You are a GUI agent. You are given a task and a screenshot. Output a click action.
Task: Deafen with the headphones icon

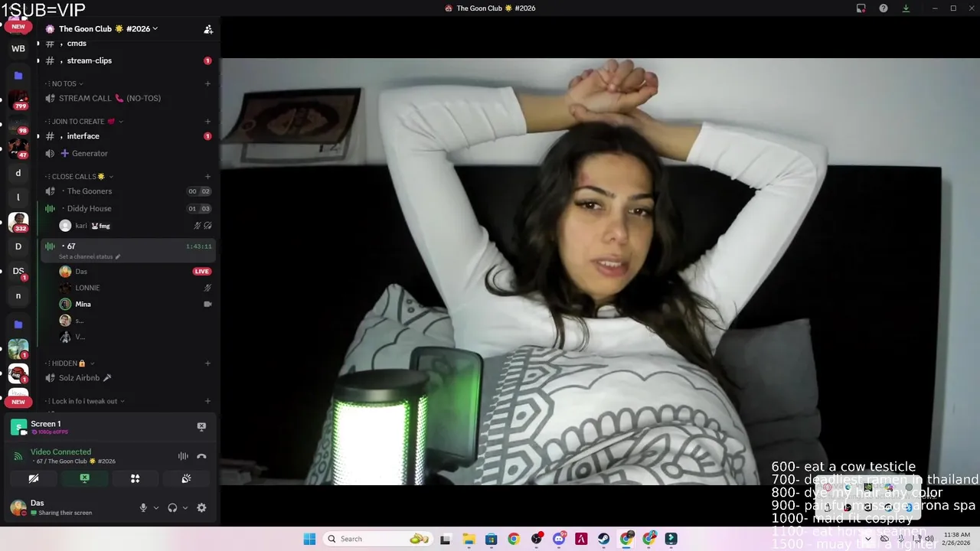[172, 507]
